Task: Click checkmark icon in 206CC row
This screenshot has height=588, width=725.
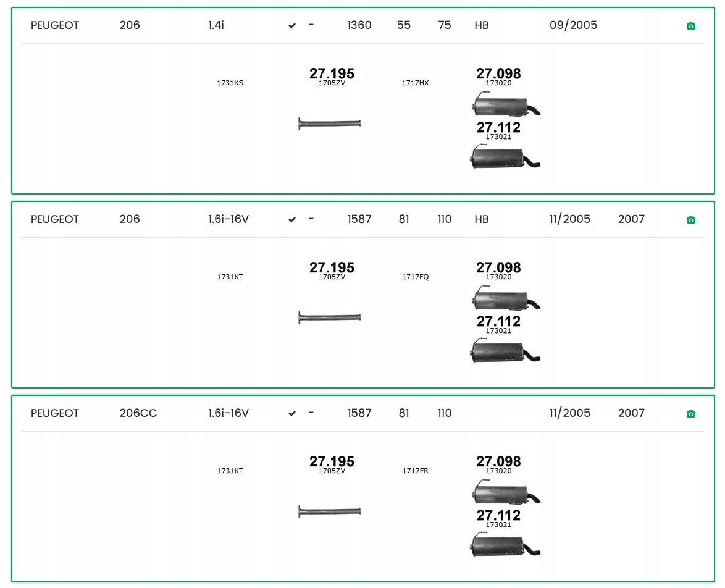Action: click(292, 414)
